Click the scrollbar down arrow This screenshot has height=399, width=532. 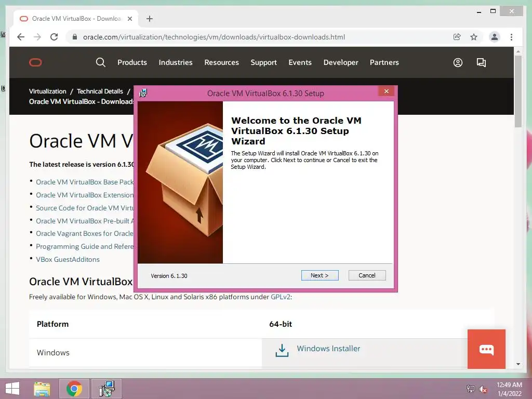518,364
